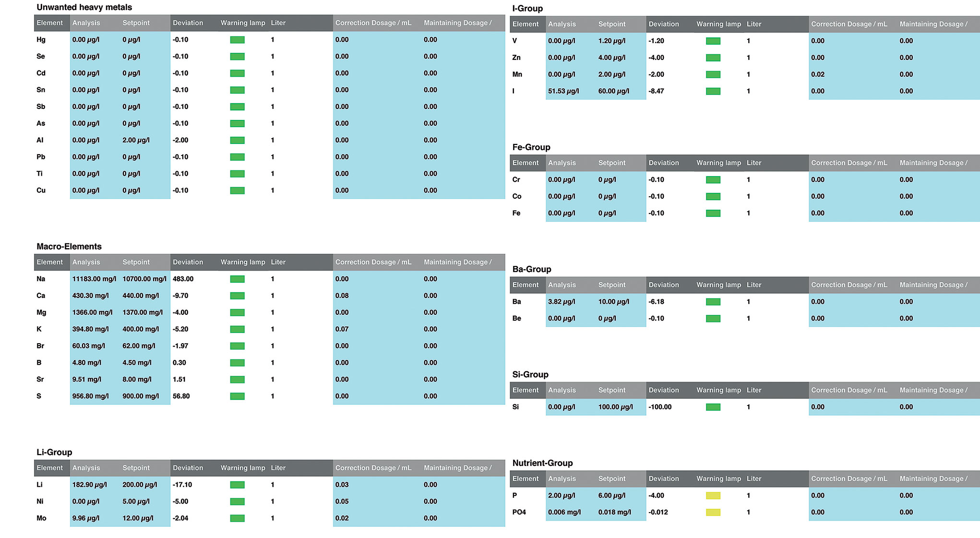The image size is (980, 538).
Task: Click the green warning lamp for Na
Action: pos(237,279)
